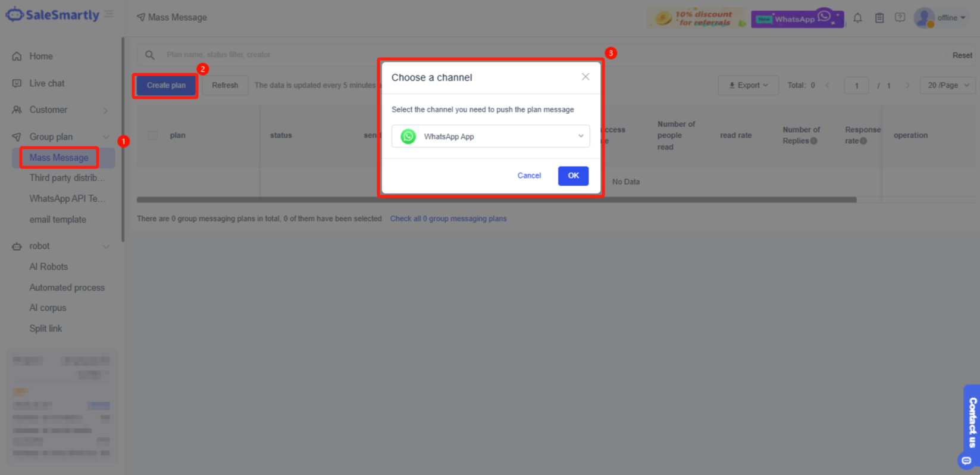Click the notification bell icon
Image resolution: width=980 pixels, height=475 pixels.
[857, 18]
